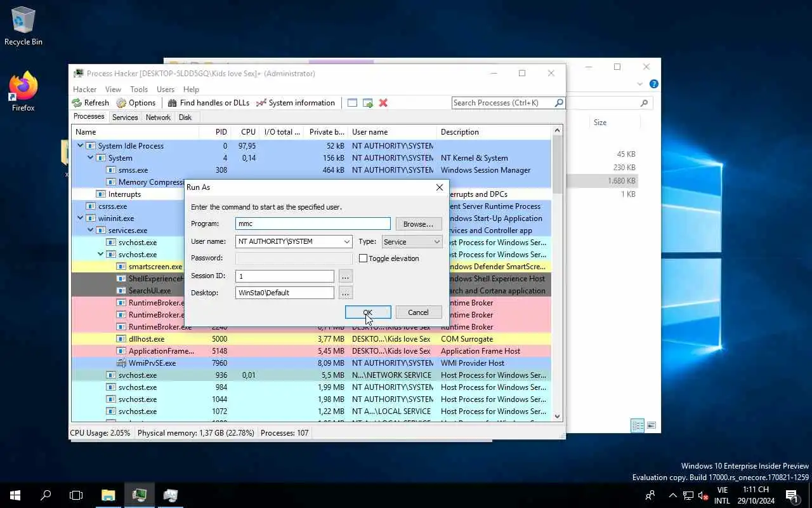Screen dimensions: 812x508
Task: Sort by the Description column header
Action: [493, 132]
